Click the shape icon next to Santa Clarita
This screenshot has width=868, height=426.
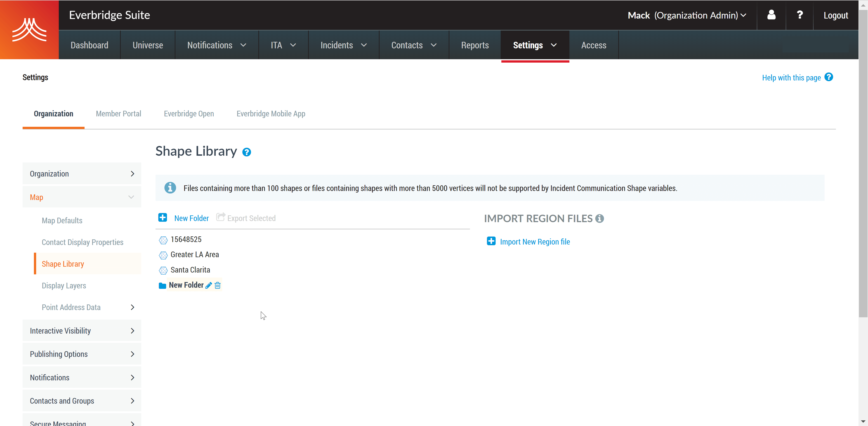(163, 270)
